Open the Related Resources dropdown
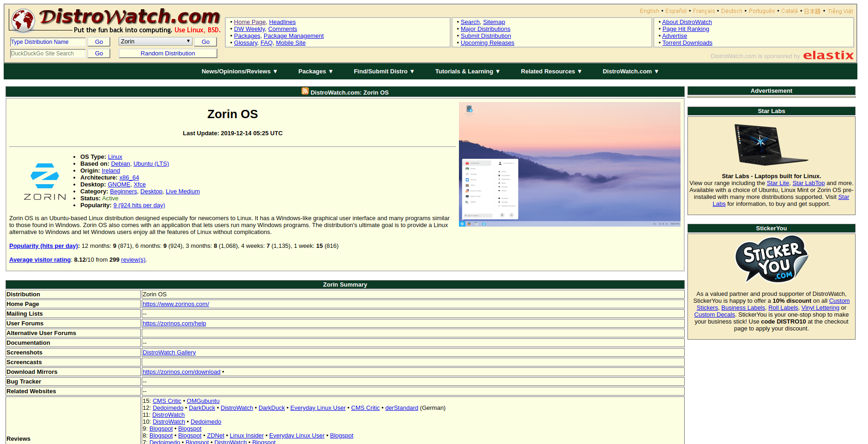This screenshot has height=444, width=868. (x=550, y=71)
